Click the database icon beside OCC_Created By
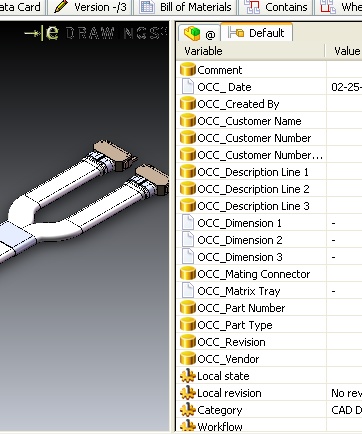 click(x=187, y=103)
